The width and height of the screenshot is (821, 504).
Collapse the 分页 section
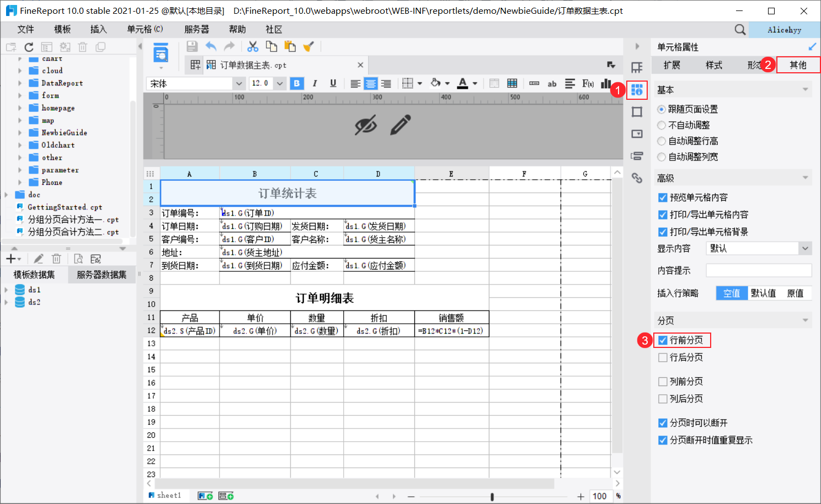(x=805, y=320)
